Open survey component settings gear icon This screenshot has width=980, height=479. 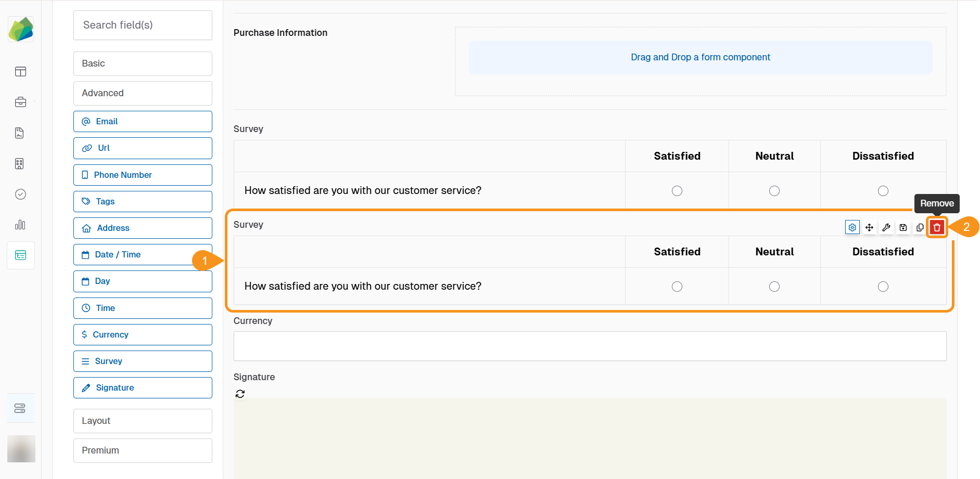852,227
